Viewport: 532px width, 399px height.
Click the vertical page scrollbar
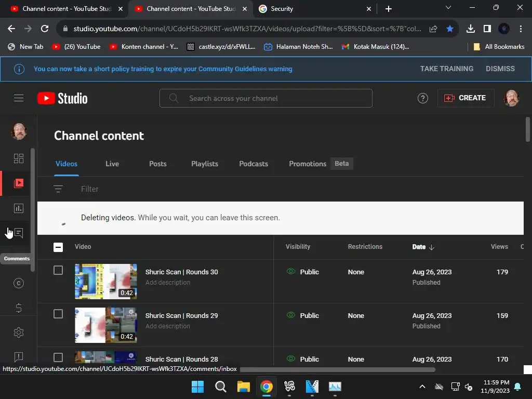[528, 129]
